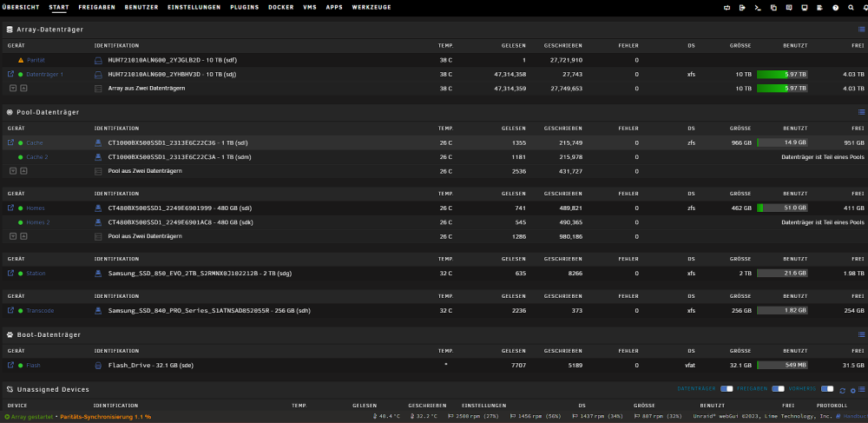Image resolution: width=868 pixels, height=423 pixels.
Task: Click down-arrow toggle in Homes pool summary
Action: point(13,236)
